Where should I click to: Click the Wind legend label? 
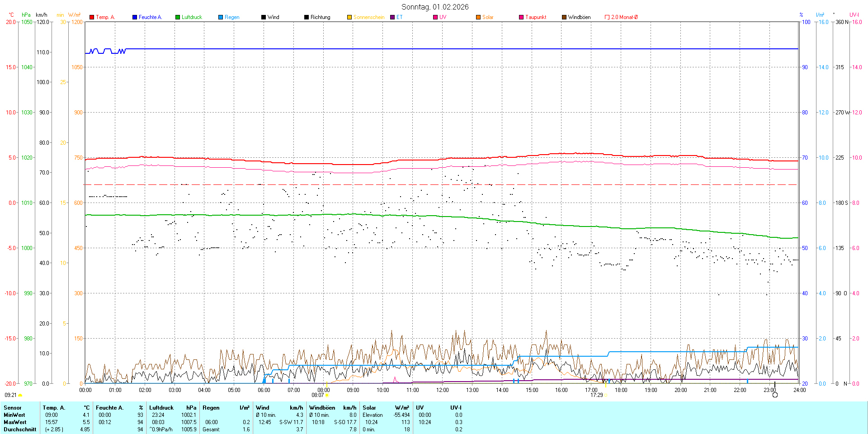pyautogui.click(x=273, y=17)
